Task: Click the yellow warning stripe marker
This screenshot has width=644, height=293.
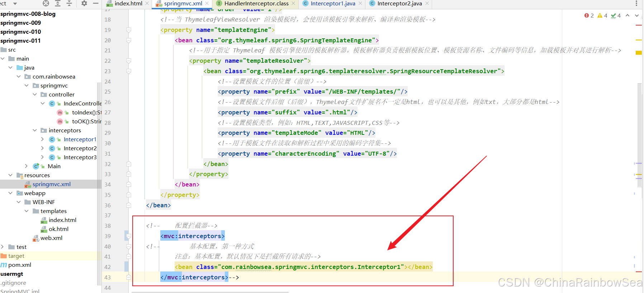Action: pyautogui.click(x=639, y=53)
